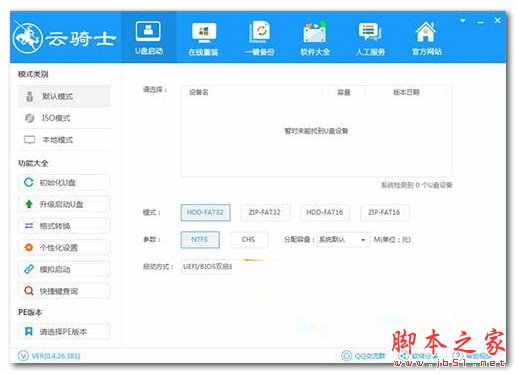Click gear icon of 个性化设置
The height and width of the screenshot is (374, 517).
(29, 247)
